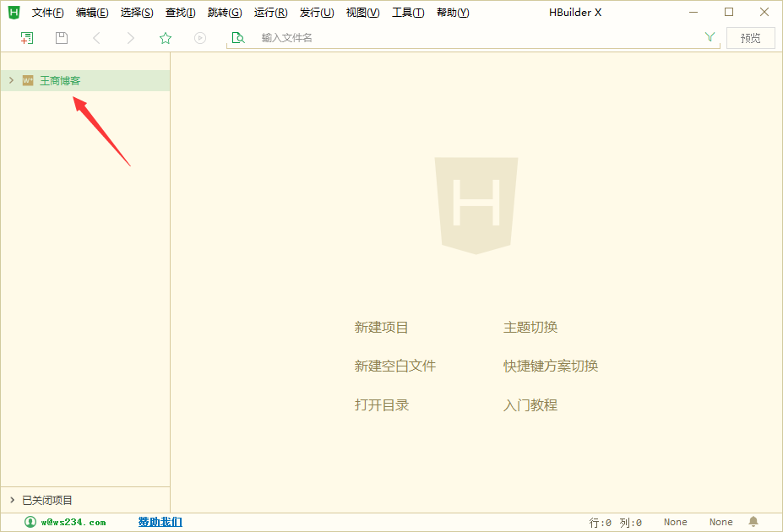Click the save disk icon
The width and height of the screenshot is (783, 532).
62,38
